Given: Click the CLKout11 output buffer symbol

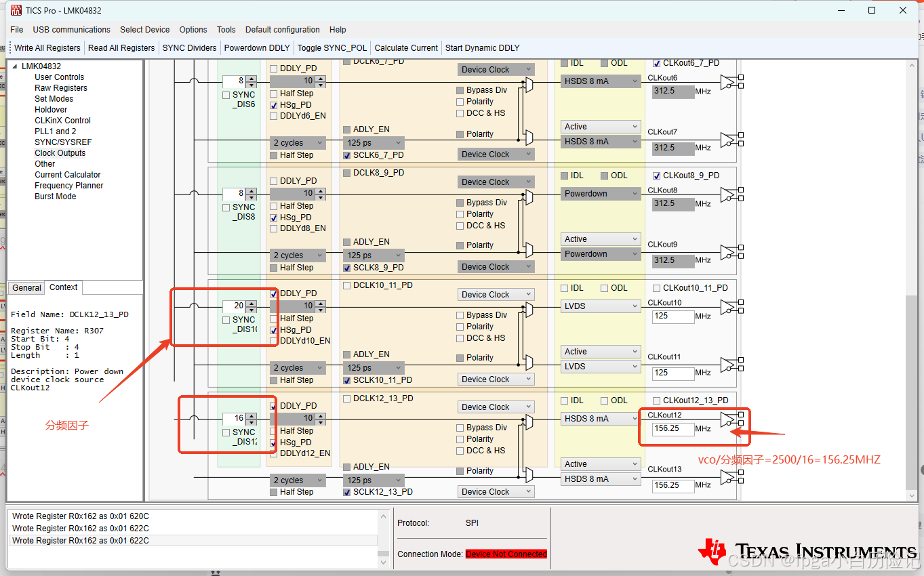Looking at the screenshot, I should 728,365.
